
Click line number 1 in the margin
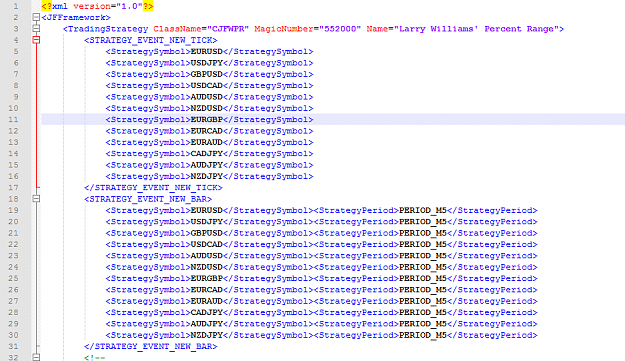(x=16, y=6)
